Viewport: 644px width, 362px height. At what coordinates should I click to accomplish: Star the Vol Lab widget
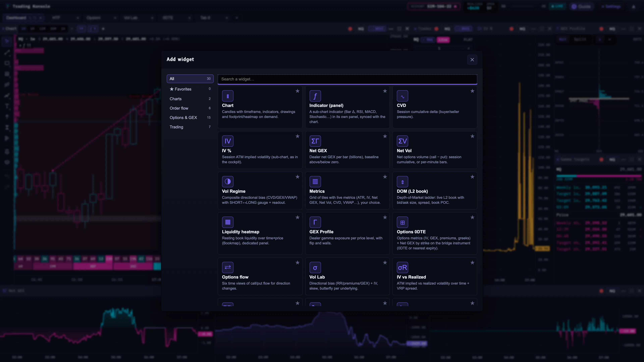pyautogui.click(x=385, y=263)
